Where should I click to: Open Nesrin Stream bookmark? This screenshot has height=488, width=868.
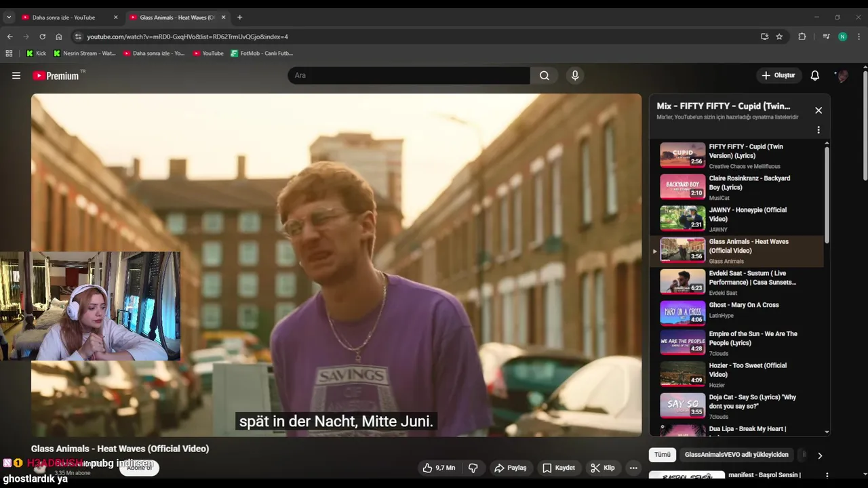(x=85, y=53)
